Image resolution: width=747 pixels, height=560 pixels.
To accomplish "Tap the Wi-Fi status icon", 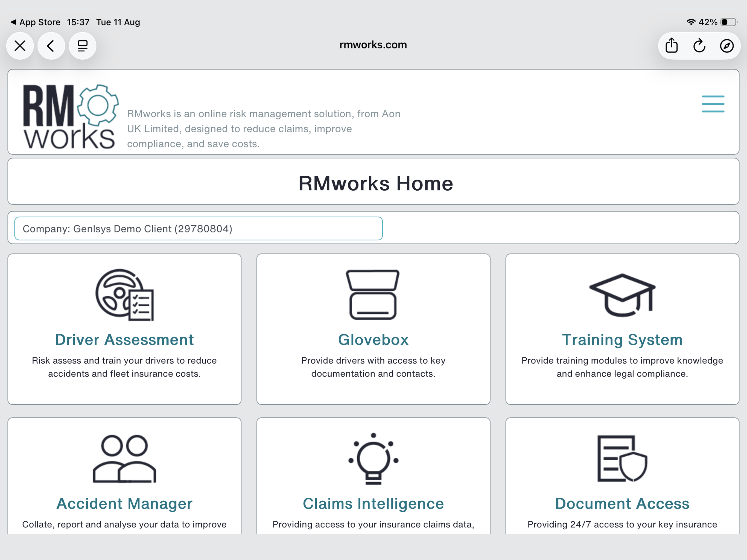I will click(691, 22).
